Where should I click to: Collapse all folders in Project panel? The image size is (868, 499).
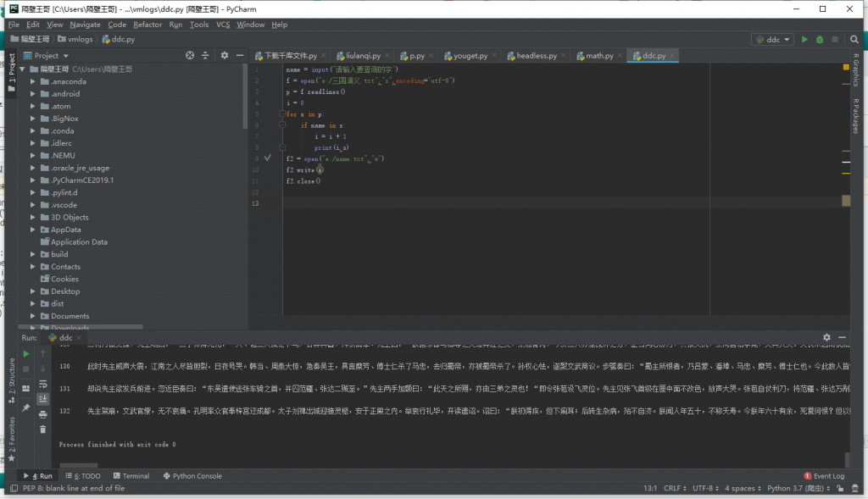(204, 55)
